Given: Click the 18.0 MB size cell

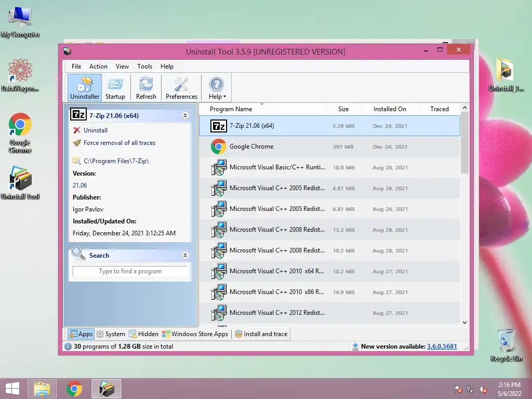Looking at the screenshot, I should click(x=343, y=168).
